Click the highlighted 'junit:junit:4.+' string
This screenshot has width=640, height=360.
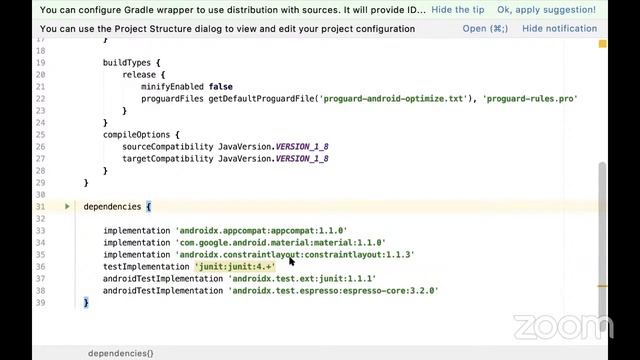coord(235,267)
